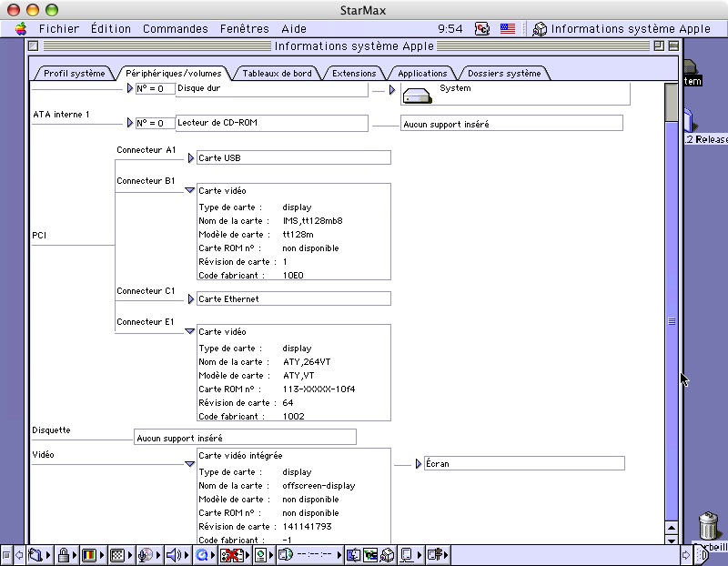The height and width of the screenshot is (566, 728).
Task: Click the Control Strip right scroll arrow
Action: click(x=686, y=555)
